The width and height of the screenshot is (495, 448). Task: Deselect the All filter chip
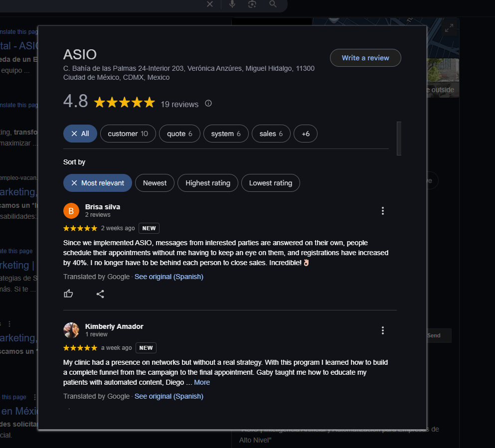pos(80,134)
